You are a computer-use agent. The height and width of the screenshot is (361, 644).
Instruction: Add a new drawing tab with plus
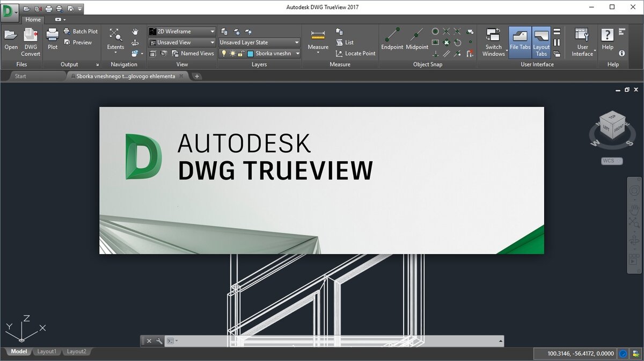tap(197, 76)
